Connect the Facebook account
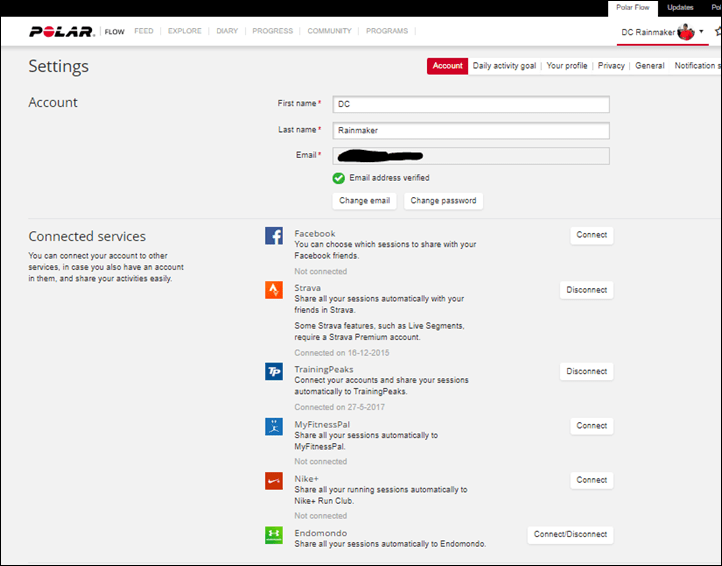 (592, 235)
